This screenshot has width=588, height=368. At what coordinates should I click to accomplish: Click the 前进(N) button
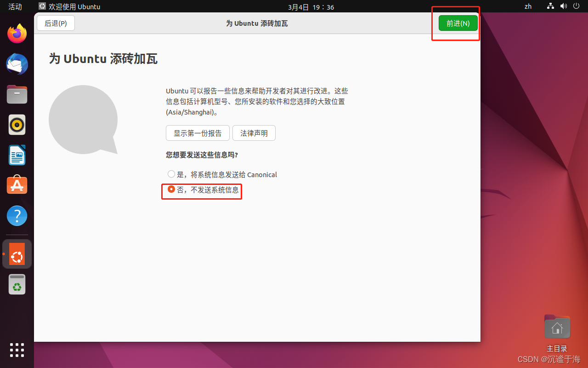point(458,23)
